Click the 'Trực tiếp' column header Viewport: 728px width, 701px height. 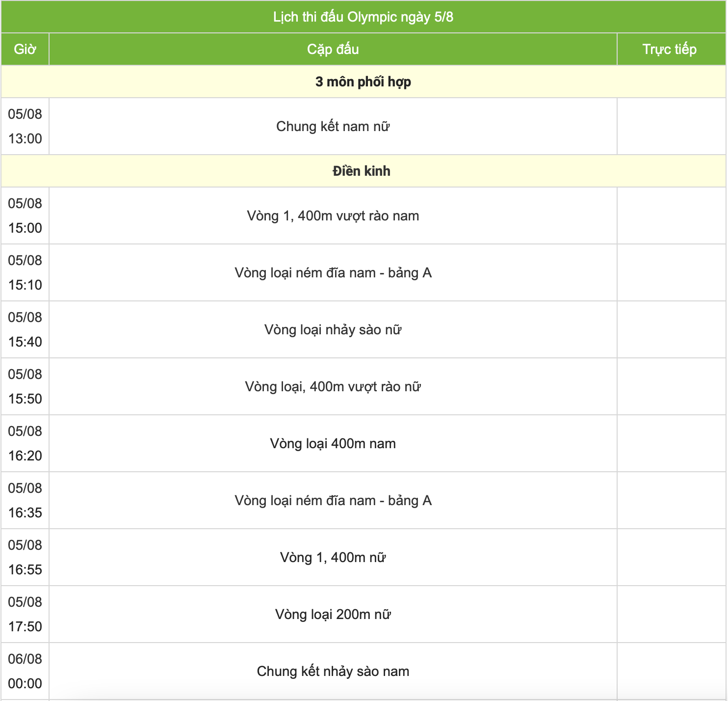click(671, 49)
